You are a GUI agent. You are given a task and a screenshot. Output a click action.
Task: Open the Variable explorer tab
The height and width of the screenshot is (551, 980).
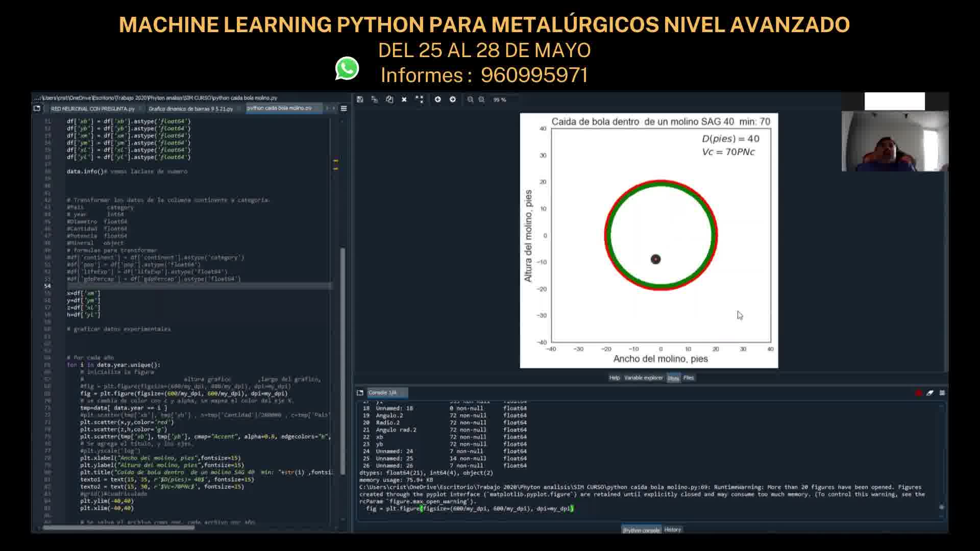pyautogui.click(x=644, y=378)
